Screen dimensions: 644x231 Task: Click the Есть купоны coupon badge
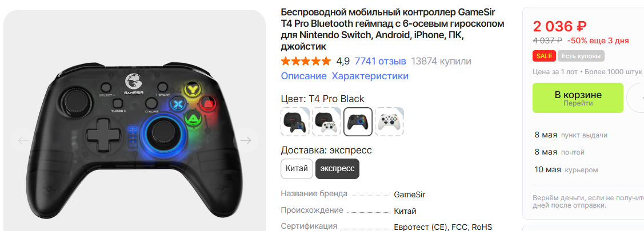click(x=581, y=56)
